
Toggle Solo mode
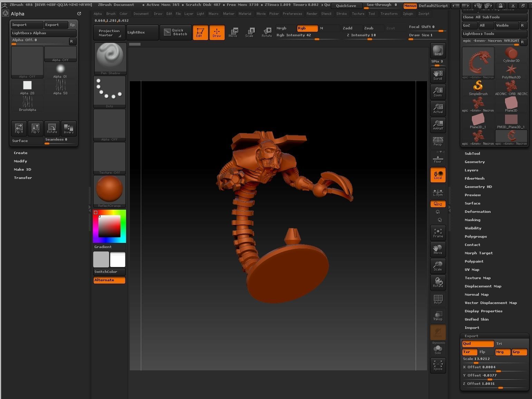pos(438,350)
